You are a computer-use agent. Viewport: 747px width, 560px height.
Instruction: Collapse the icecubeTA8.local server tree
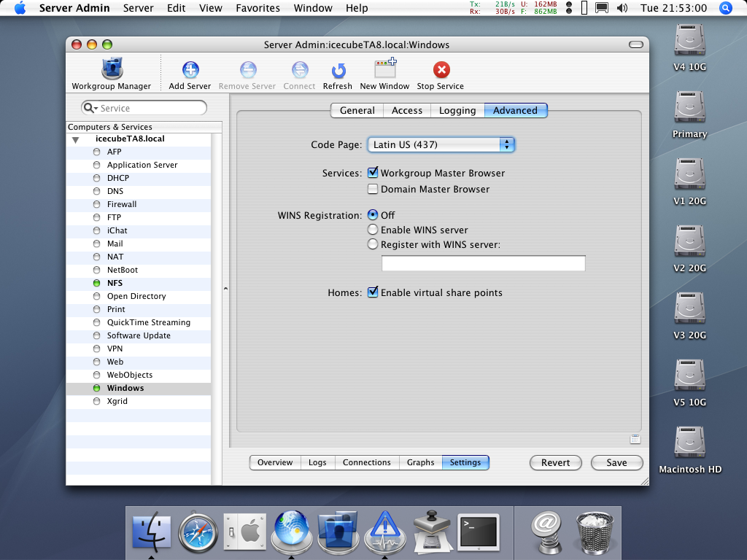coord(75,140)
